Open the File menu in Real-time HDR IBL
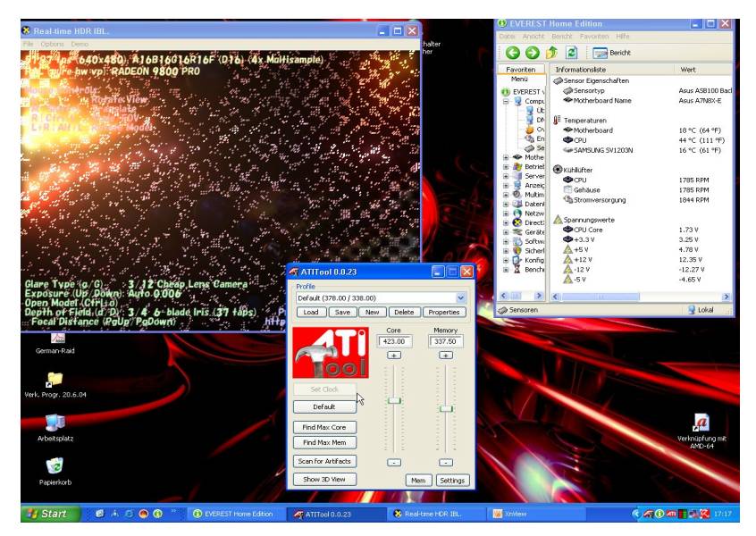 tap(29, 44)
